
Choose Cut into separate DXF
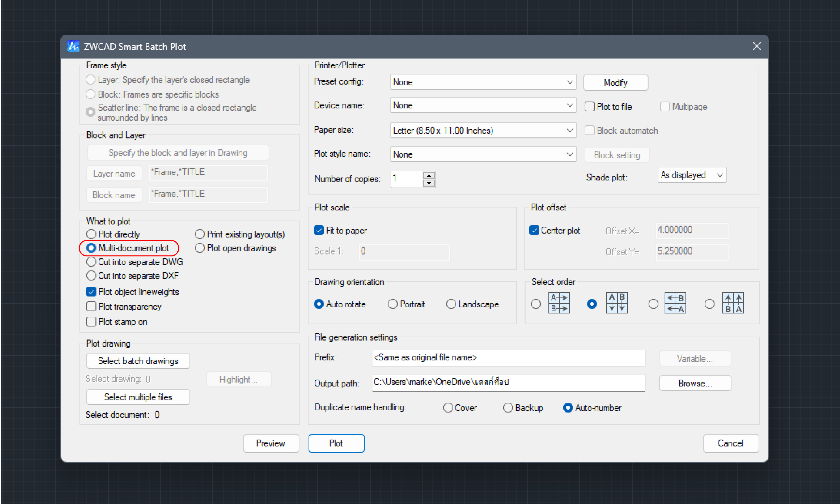[x=133, y=276]
